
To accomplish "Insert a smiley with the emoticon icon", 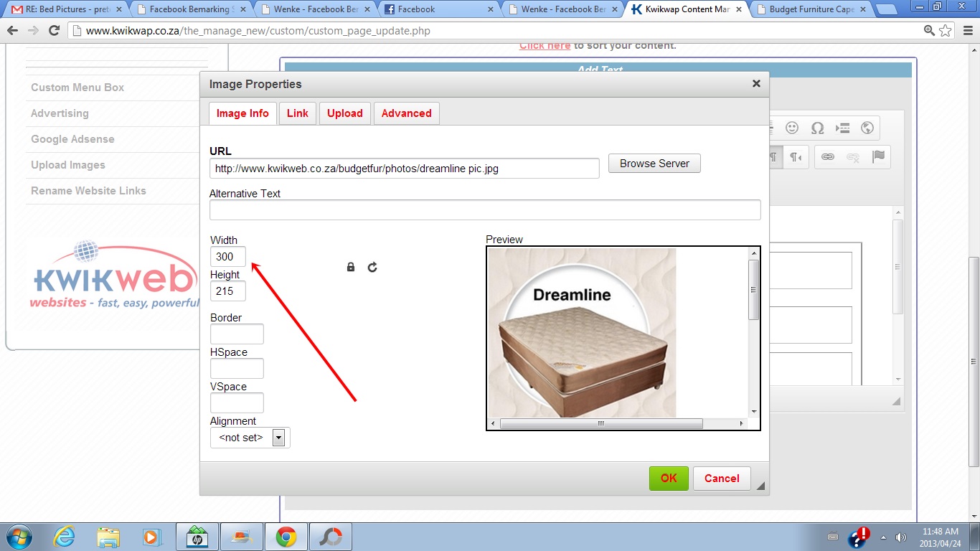I will tap(792, 128).
